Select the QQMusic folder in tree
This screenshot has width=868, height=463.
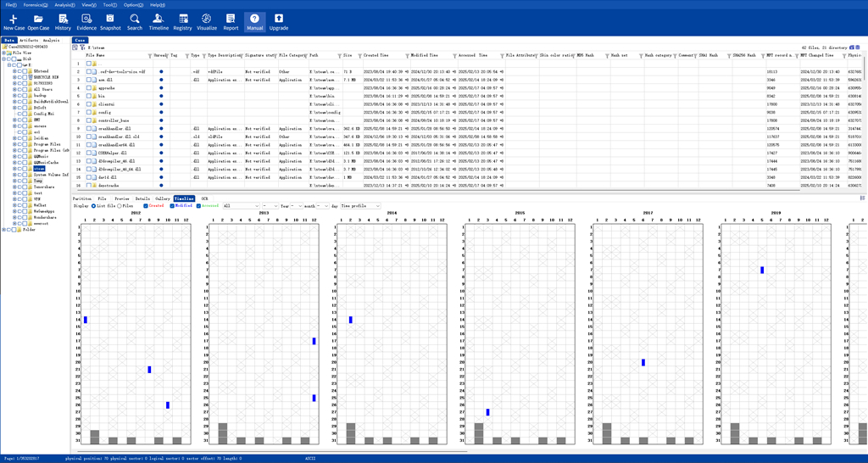pyautogui.click(x=42, y=156)
